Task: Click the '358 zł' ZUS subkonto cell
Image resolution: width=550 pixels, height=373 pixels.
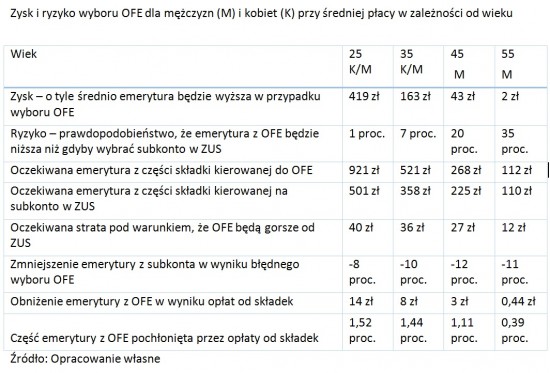Action: coord(415,191)
